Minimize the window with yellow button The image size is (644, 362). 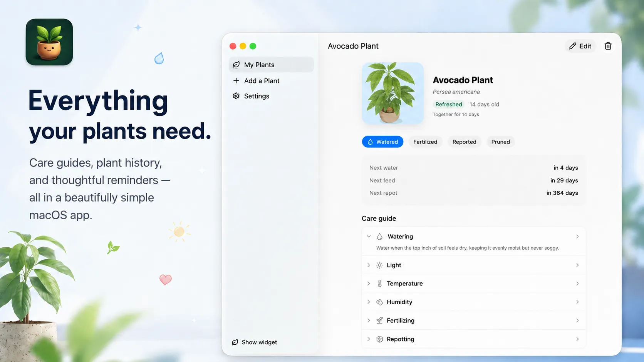[x=243, y=46]
